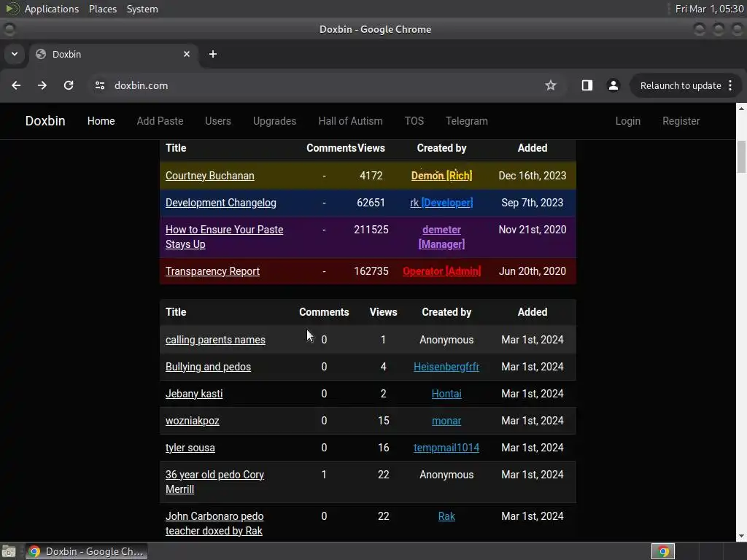This screenshot has width=747, height=560.
Task: Select the 62651 views value
Action: click(371, 203)
